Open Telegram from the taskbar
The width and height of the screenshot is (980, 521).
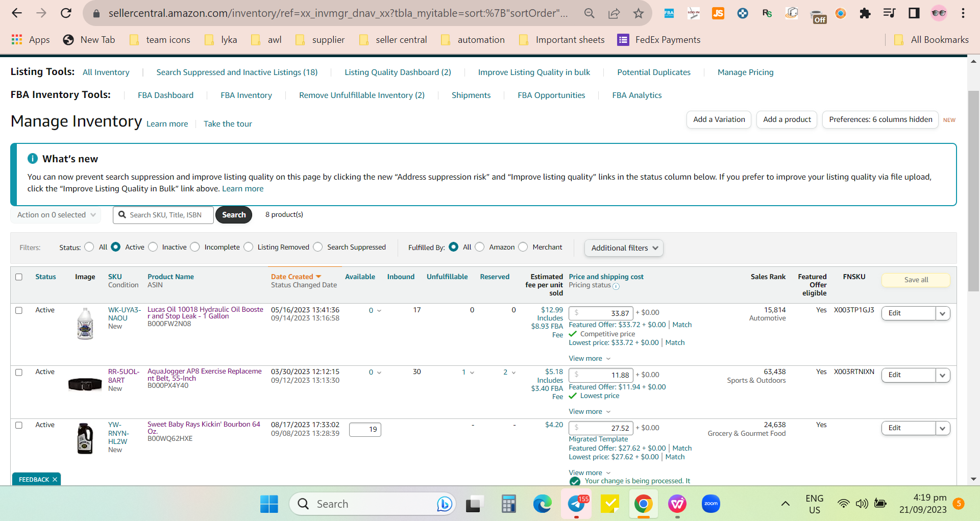coord(576,504)
